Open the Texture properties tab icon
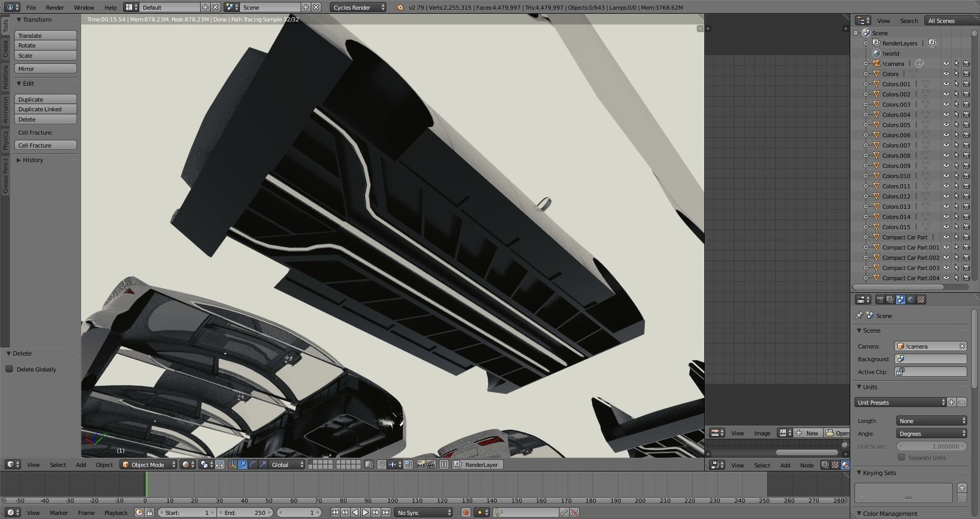This screenshot has height=519, width=980. [921, 300]
